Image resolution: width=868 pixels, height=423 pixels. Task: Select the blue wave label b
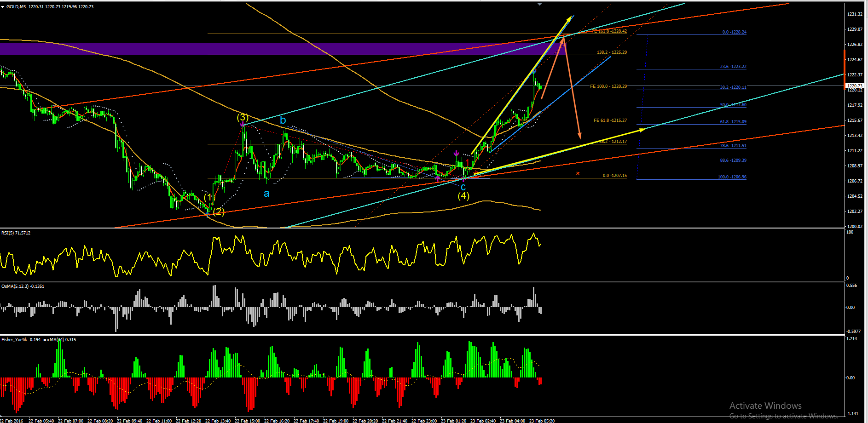[283, 120]
